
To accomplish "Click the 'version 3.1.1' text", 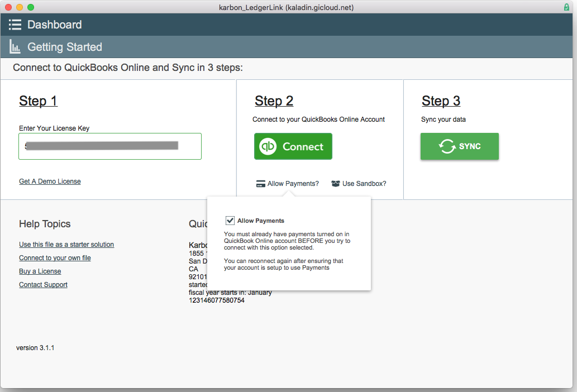I will (35, 348).
